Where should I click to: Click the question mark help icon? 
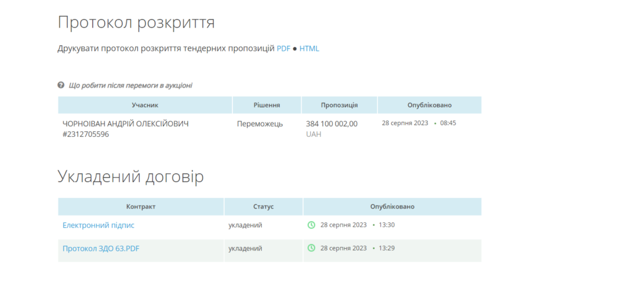click(x=61, y=85)
